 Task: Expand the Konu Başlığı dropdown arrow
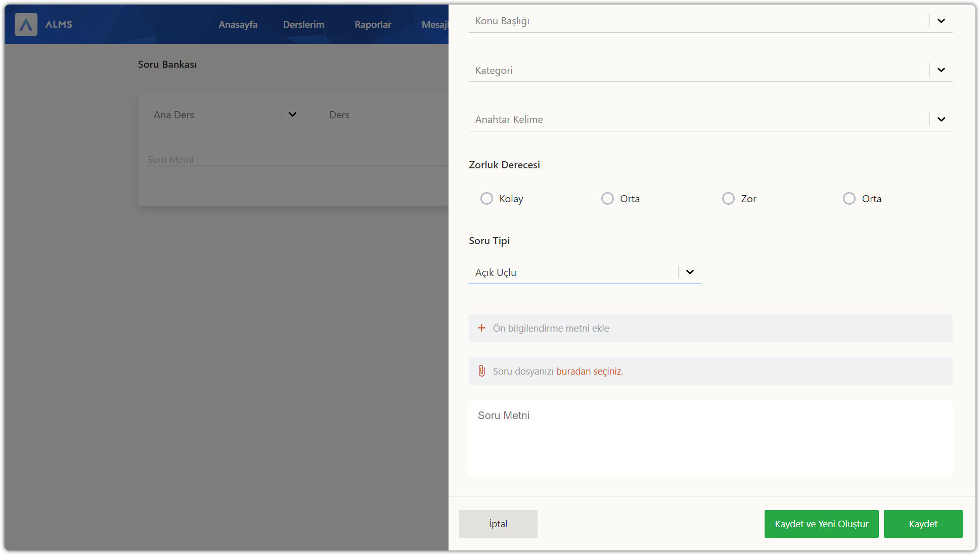[x=941, y=21]
